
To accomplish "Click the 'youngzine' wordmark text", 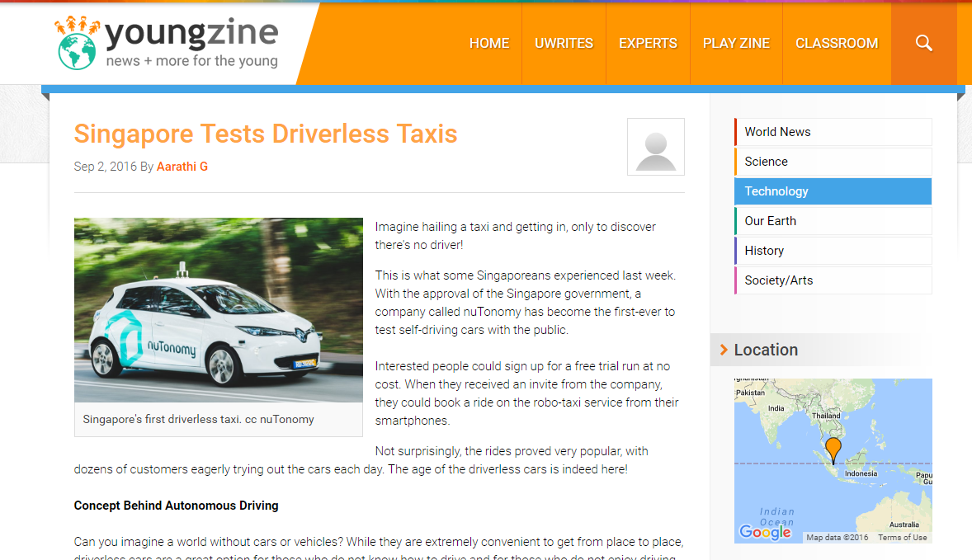I will (191, 34).
